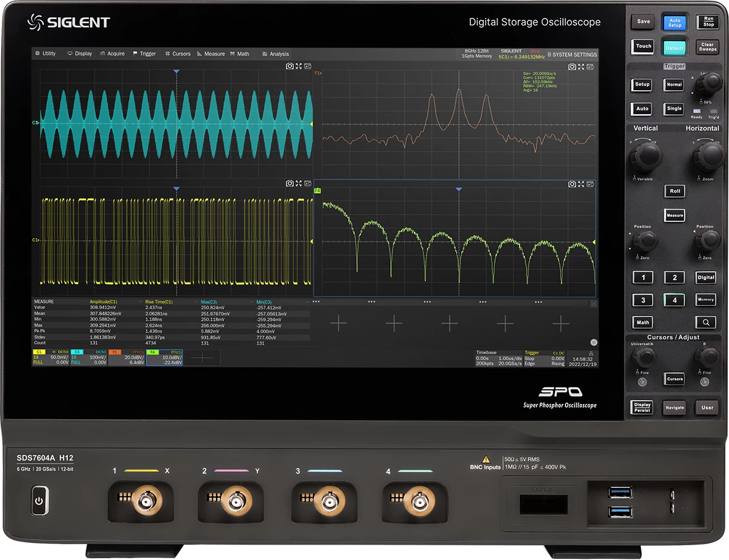729x560 pixels.
Task: Click the frequency readout f(C1) = 6.249132MHz
Action: (x=521, y=57)
